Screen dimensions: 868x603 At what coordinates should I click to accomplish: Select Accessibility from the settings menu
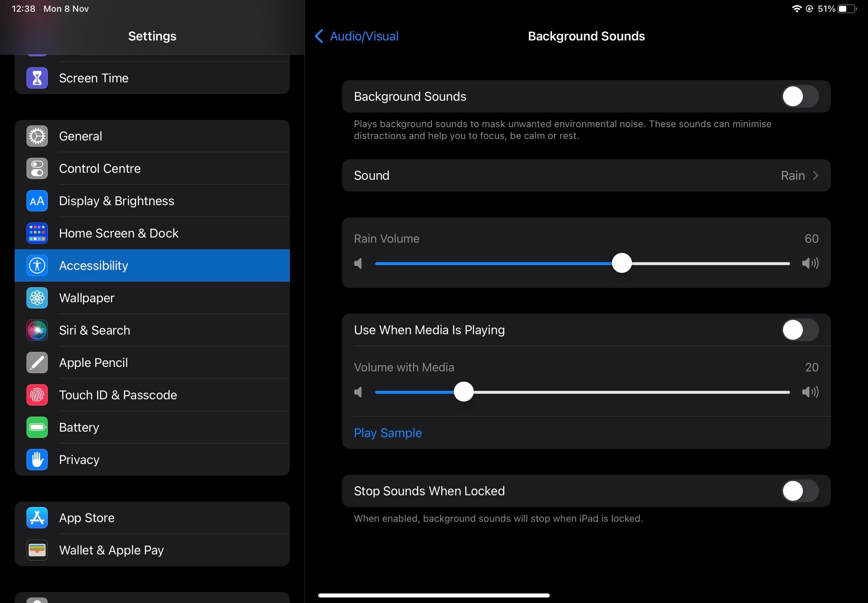[152, 265]
